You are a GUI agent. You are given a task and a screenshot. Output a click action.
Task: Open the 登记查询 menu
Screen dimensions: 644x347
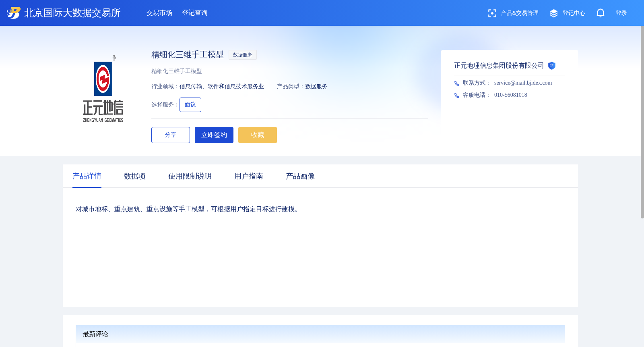(x=195, y=13)
